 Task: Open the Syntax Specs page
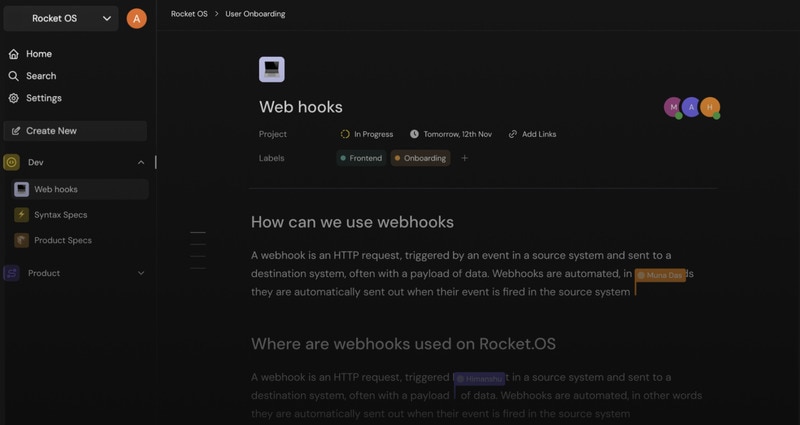coord(60,215)
